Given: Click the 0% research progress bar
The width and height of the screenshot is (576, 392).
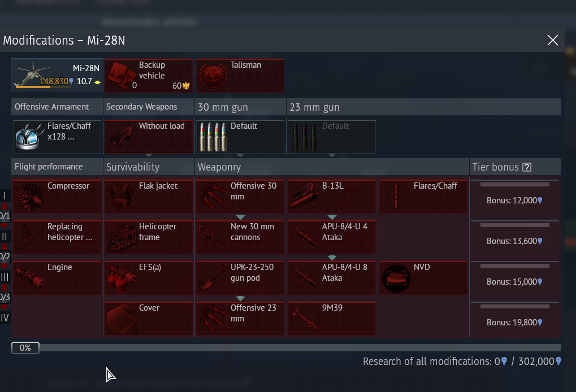Looking at the screenshot, I should [x=286, y=347].
